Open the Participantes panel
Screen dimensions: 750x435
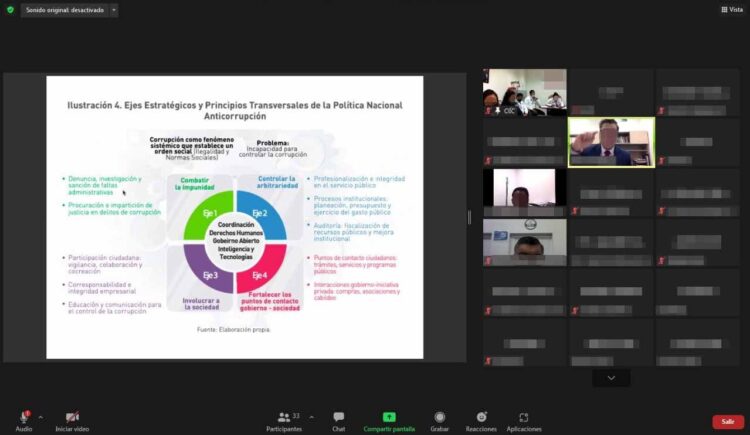(284, 417)
